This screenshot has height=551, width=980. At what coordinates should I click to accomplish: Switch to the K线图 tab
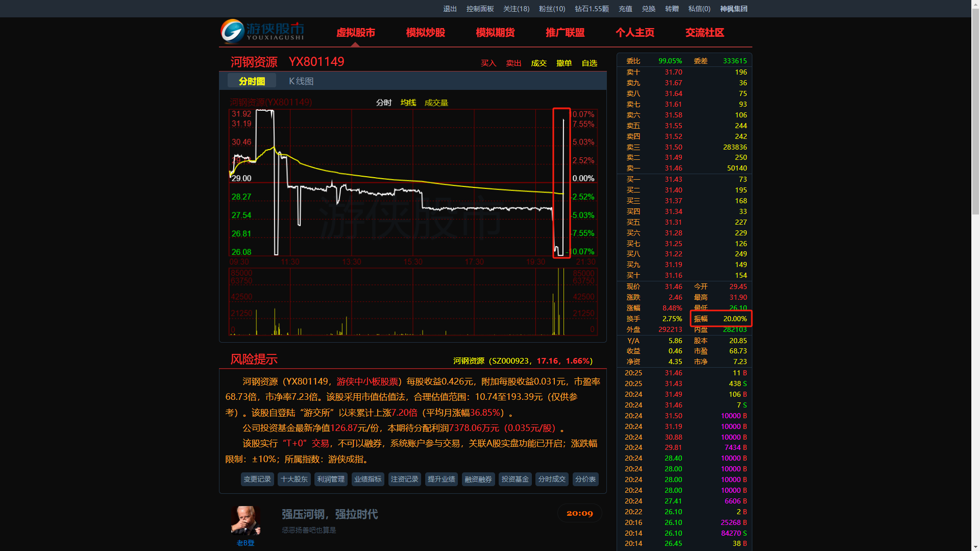[301, 81]
